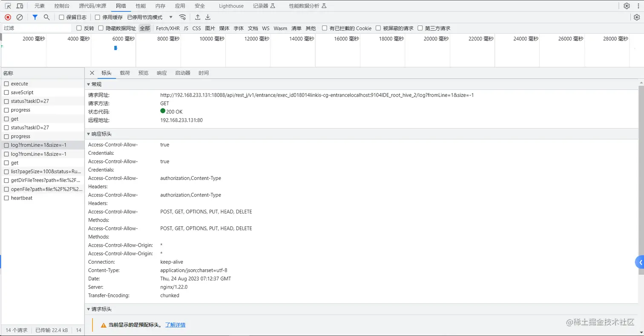Open the 安全 panel tab
This screenshot has height=336, width=644.
click(x=199, y=6)
